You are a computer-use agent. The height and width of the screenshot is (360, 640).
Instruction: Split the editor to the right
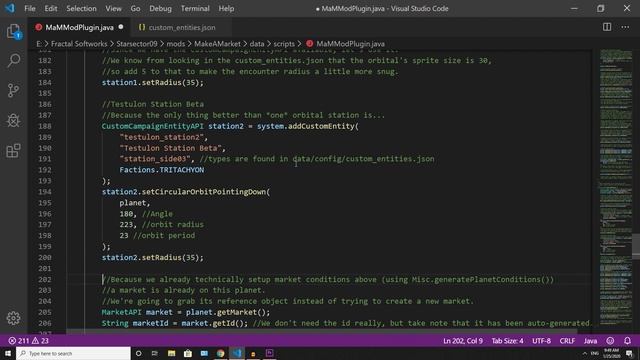[607, 27]
